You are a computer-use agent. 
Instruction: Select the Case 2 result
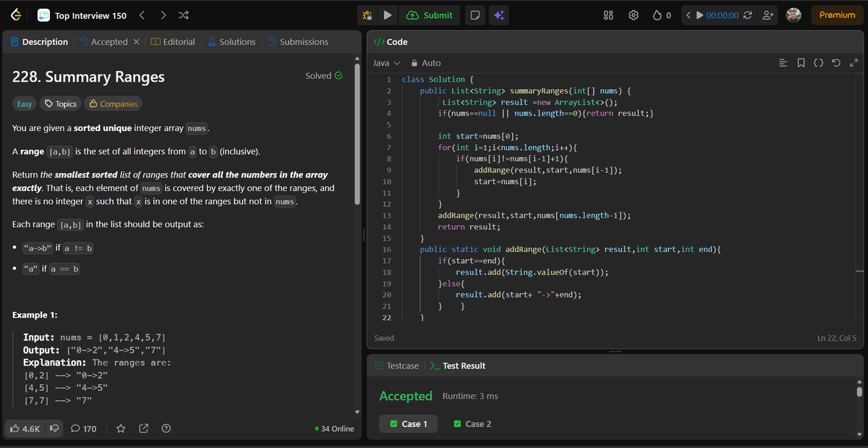click(x=472, y=424)
